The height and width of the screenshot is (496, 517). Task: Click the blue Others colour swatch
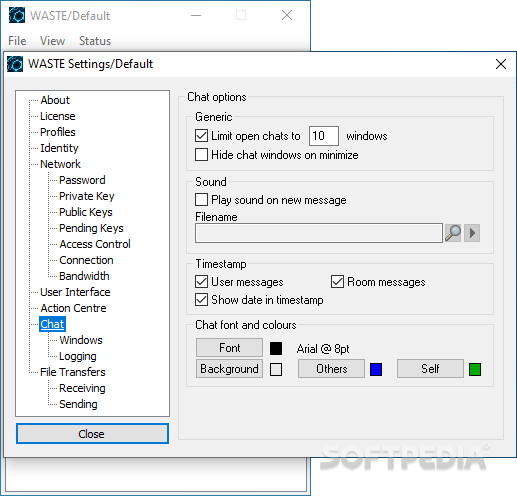[376, 369]
